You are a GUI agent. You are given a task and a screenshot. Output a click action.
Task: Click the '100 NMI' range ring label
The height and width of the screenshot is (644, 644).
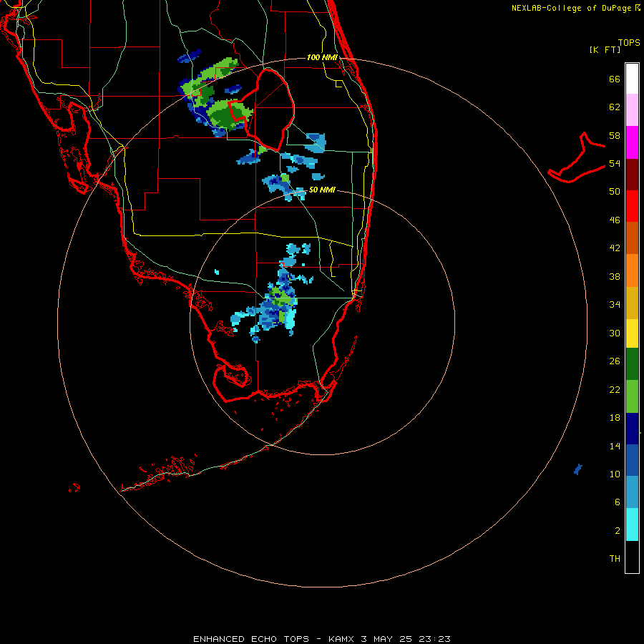(x=322, y=57)
